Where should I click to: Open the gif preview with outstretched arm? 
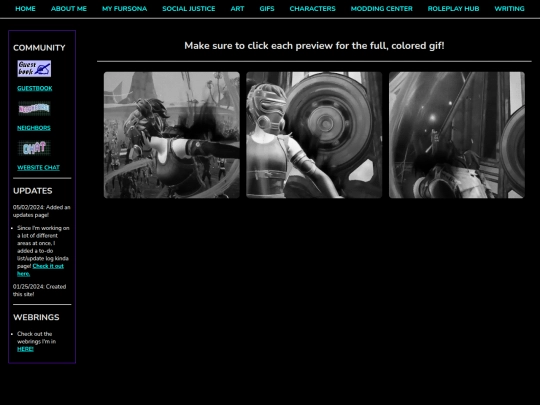click(172, 135)
